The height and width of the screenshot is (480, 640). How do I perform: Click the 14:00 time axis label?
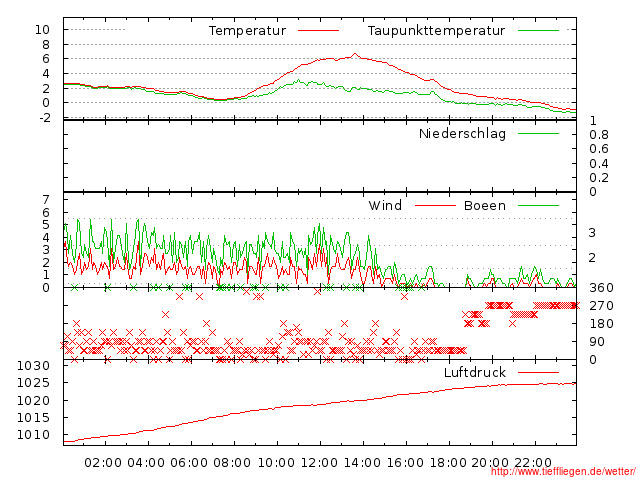coord(362,463)
